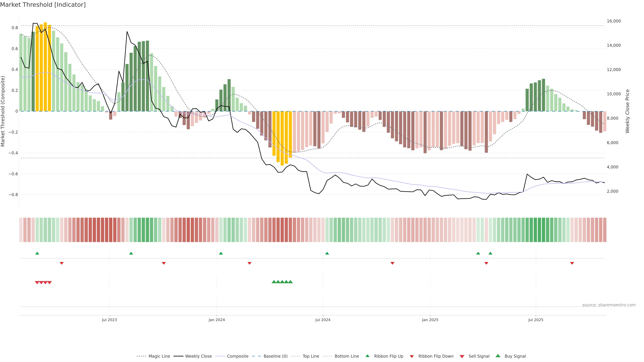Click Ribbon Flip Up legend triangle icon
Image resolution: width=644 pixels, height=362 pixels.
click(x=367, y=356)
